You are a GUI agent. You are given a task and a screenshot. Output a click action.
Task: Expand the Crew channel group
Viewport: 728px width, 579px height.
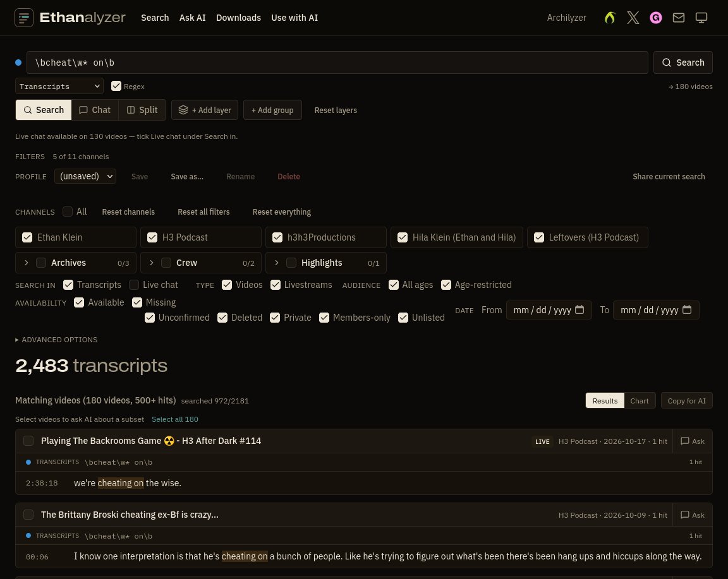pos(152,263)
